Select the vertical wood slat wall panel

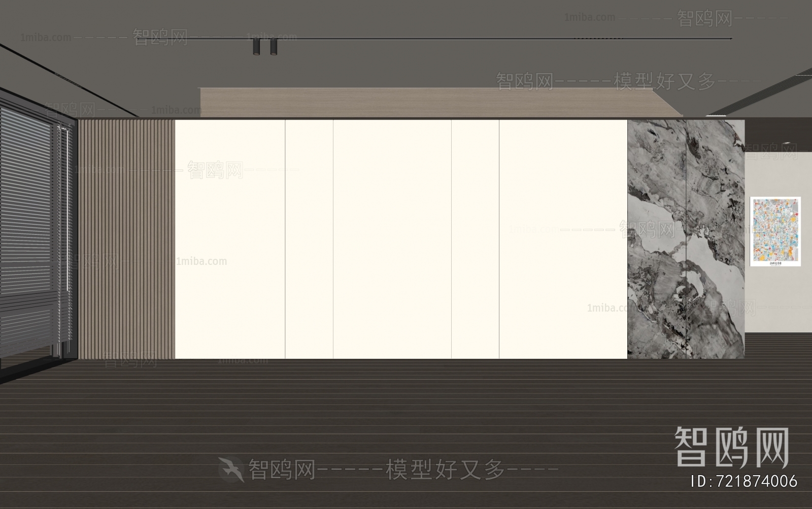point(126,239)
